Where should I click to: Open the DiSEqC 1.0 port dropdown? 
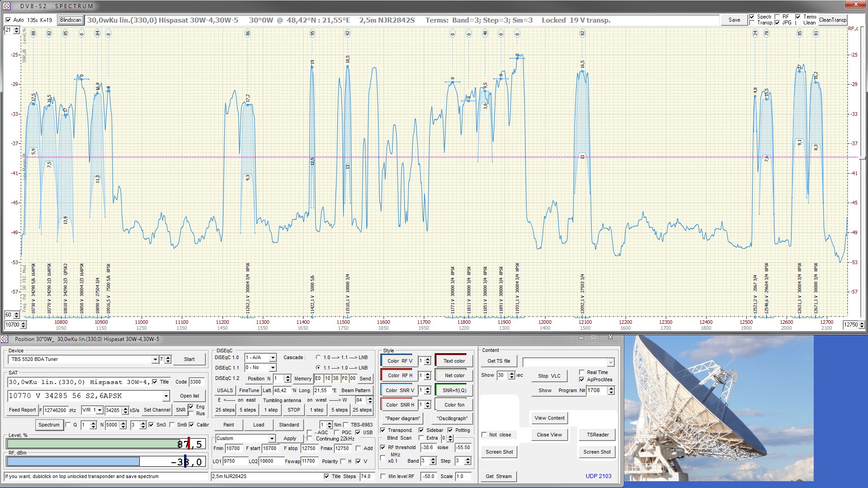coord(273,357)
